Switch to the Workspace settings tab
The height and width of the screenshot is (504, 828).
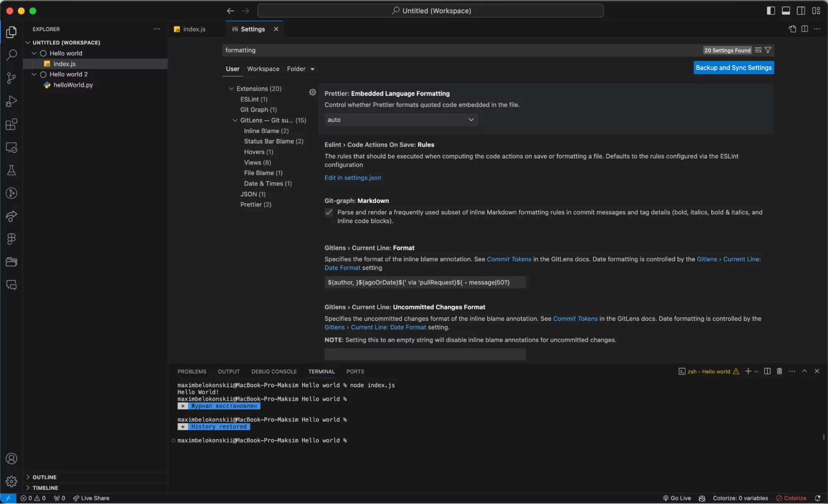pyautogui.click(x=263, y=69)
